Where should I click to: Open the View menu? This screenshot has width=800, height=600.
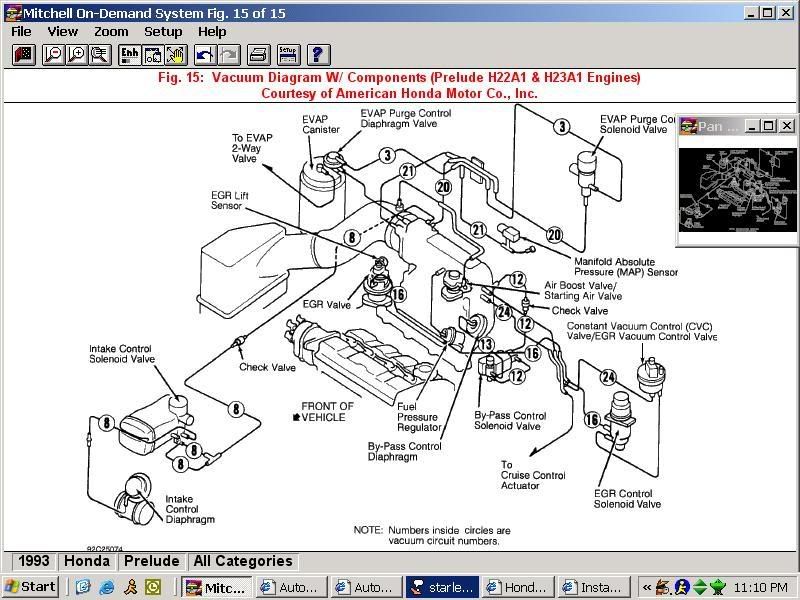(62, 32)
